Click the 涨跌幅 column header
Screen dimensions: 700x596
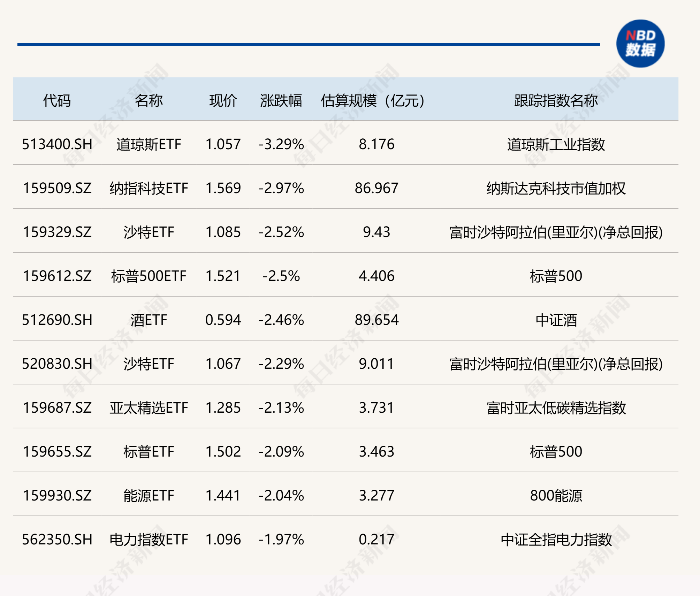click(x=281, y=101)
